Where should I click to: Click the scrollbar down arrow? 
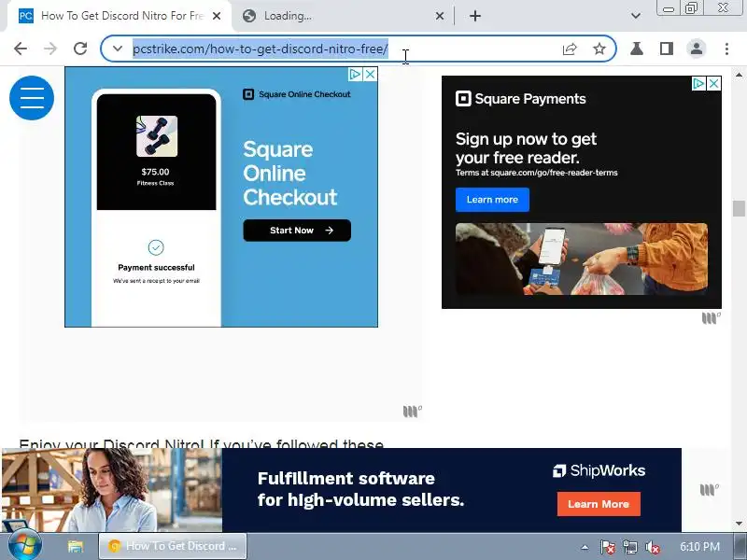[x=739, y=525]
